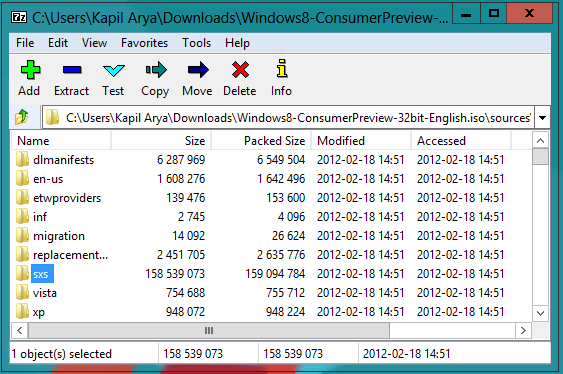563x374 pixels.
Task: Click the address bar path field
Action: click(288, 117)
